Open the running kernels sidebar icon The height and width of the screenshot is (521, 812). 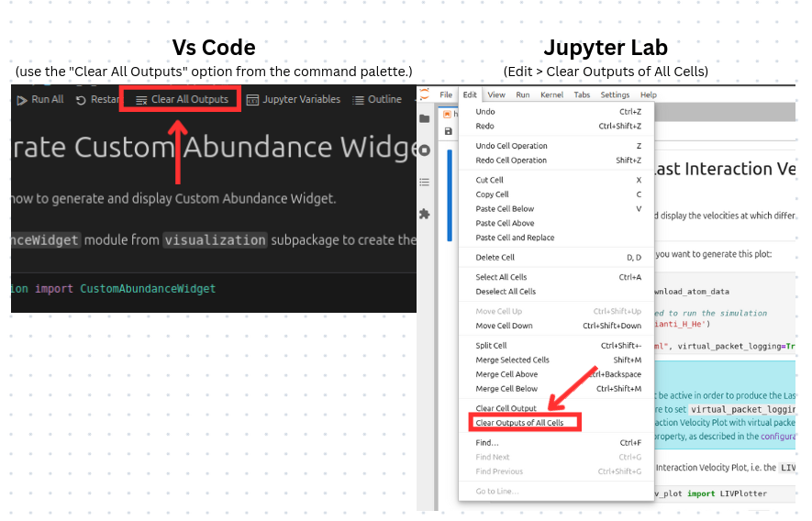424,150
